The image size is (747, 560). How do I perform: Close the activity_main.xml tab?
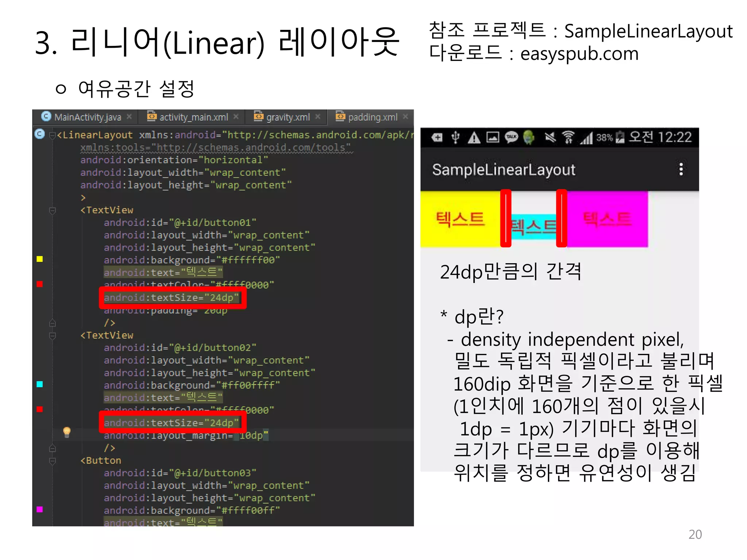pos(236,117)
